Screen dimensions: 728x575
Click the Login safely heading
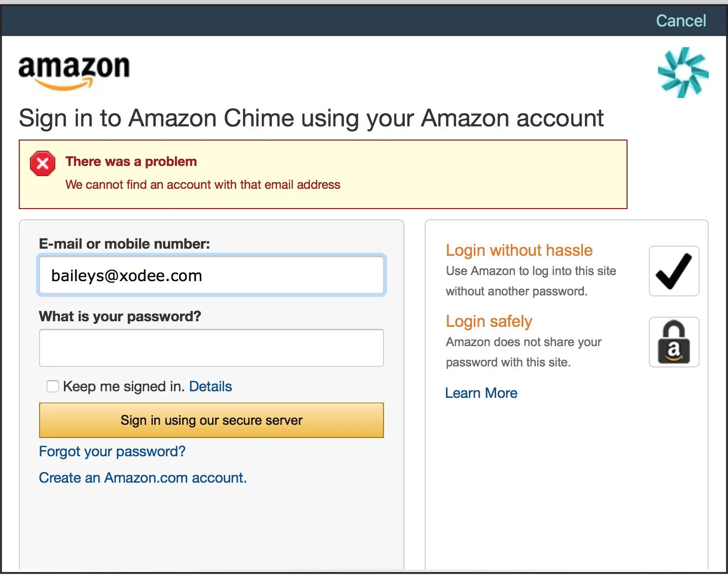[x=489, y=321]
